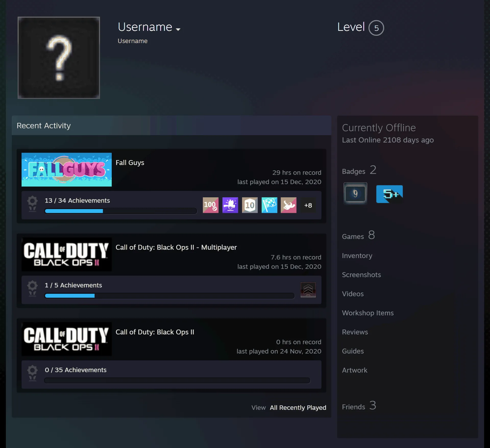This screenshot has height=448, width=490.
Task: Open the Badges 2 section
Action: coord(359,170)
